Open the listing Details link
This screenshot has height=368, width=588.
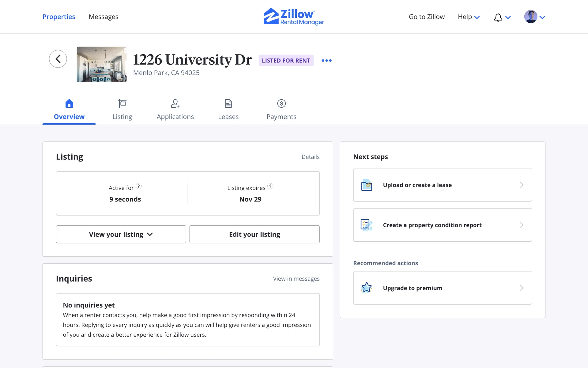tap(310, 157)
